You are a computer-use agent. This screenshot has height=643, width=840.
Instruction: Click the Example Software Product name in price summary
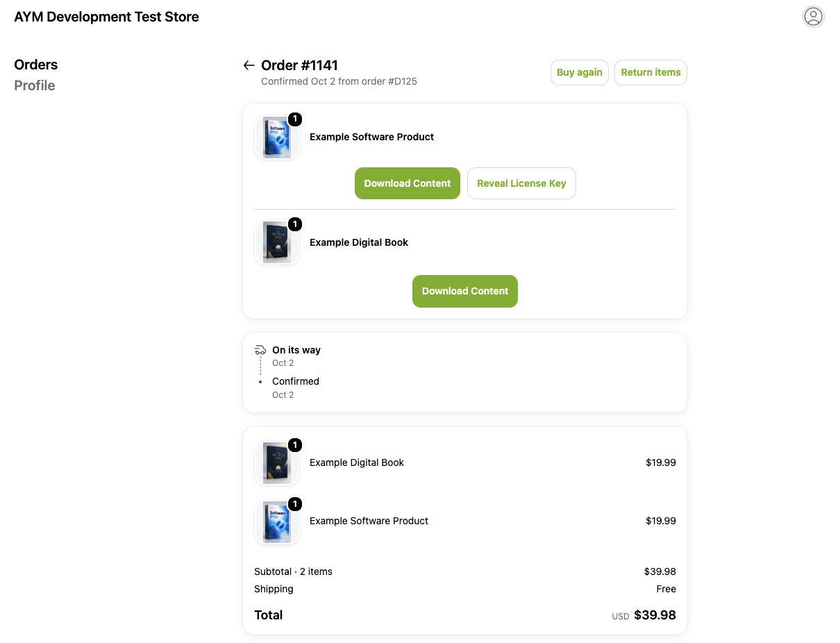coord(369,521)
